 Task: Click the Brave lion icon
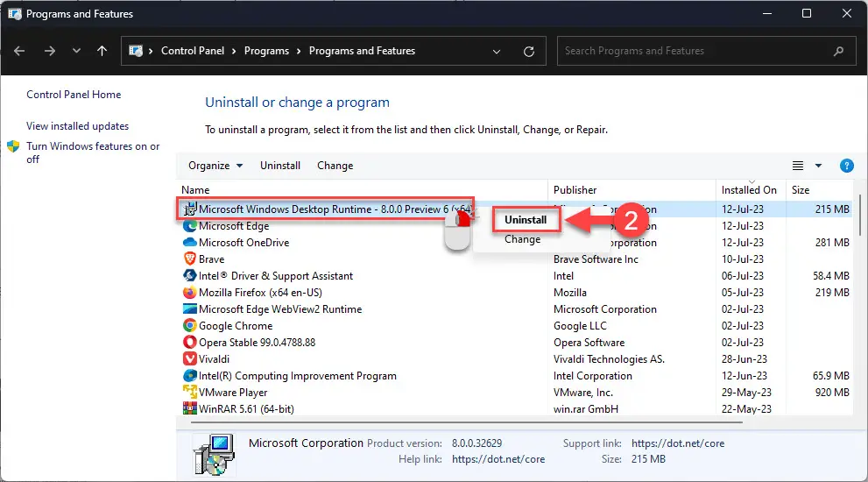(190, 259)
